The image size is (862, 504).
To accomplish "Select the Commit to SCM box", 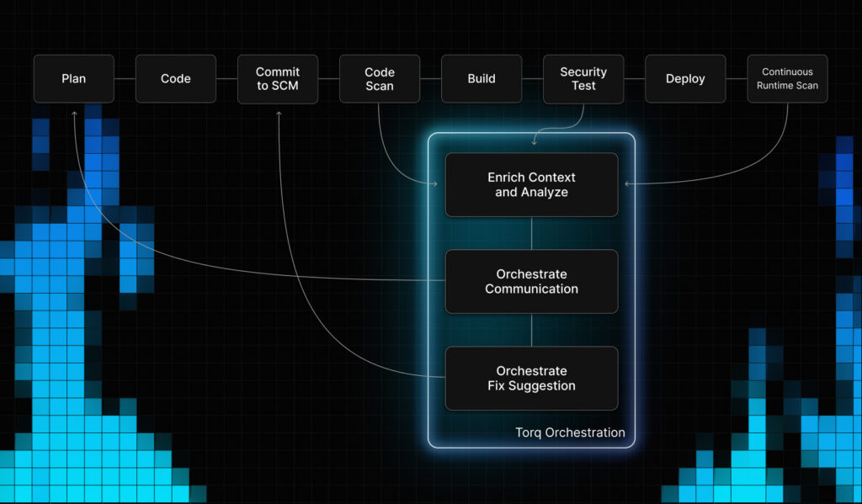I will (278, 78).
